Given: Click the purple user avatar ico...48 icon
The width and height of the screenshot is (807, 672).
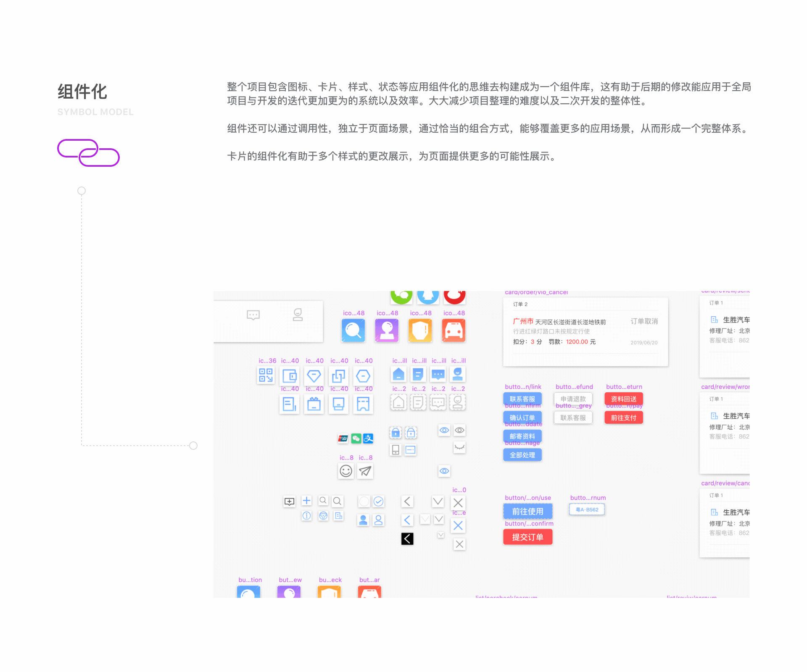Looking at the screenshot, I should [x=387, y=331].
